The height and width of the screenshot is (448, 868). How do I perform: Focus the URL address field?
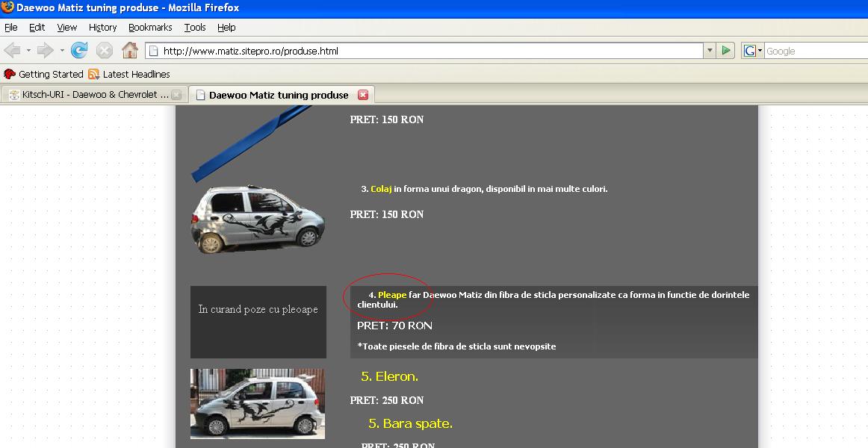tap(424, 51)
